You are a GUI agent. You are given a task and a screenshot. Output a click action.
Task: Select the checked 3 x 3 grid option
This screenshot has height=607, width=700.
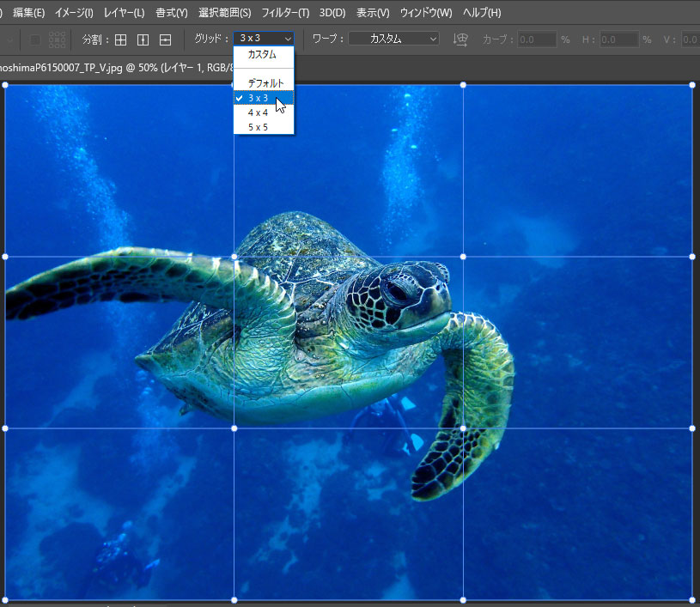tap(258, 98)
